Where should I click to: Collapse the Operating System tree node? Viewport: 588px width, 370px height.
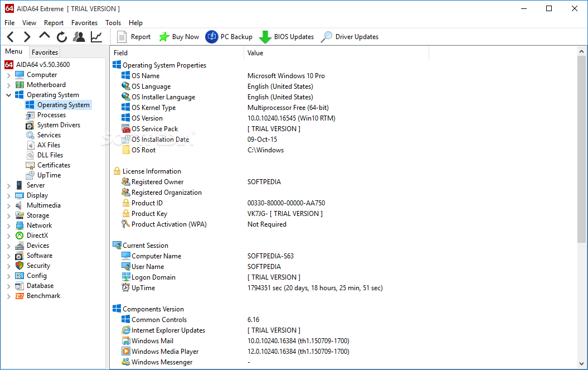click(8, 95)
